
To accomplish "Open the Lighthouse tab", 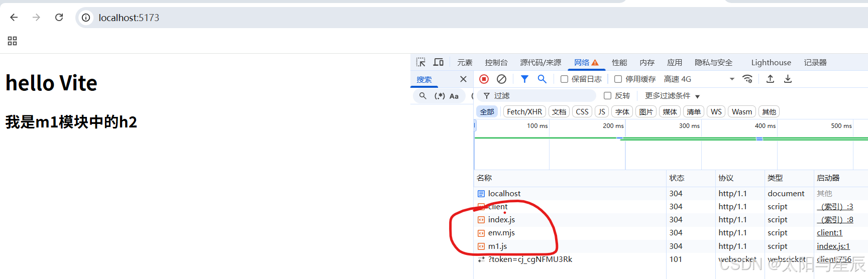I will click(771, 63).
